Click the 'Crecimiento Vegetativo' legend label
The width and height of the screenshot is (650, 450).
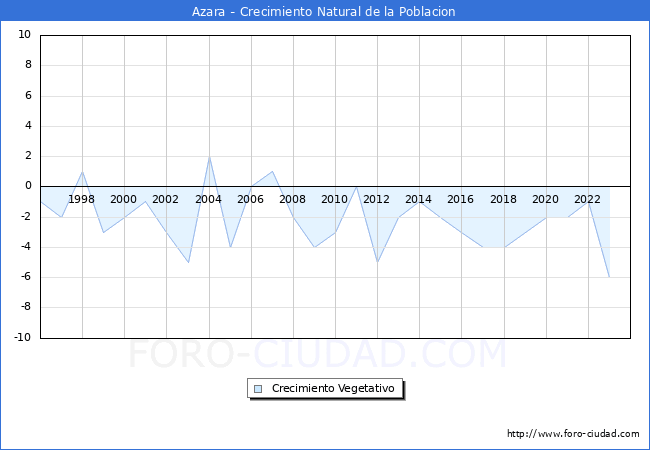coord(333,388)
